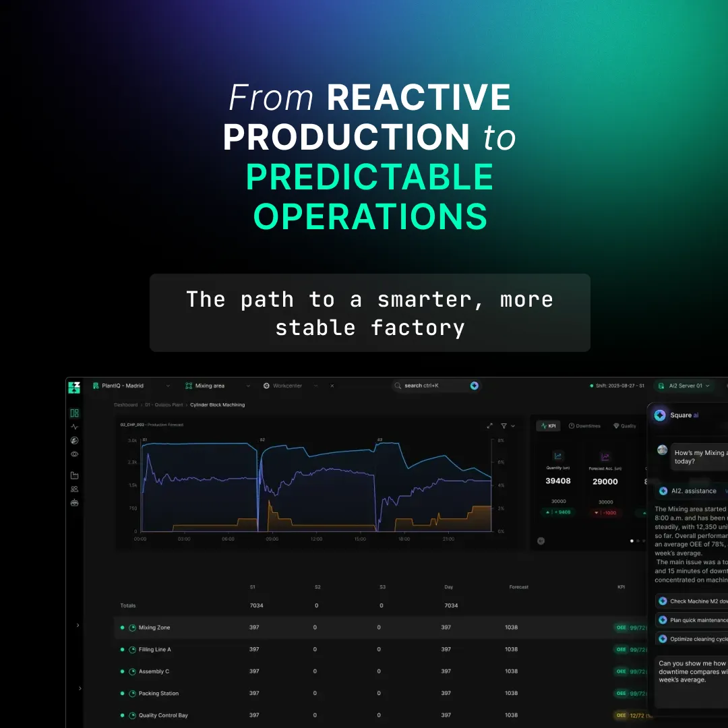This screenshot has width=728, height=728.
Task: Select the Packing Station row
Action: 381,694
